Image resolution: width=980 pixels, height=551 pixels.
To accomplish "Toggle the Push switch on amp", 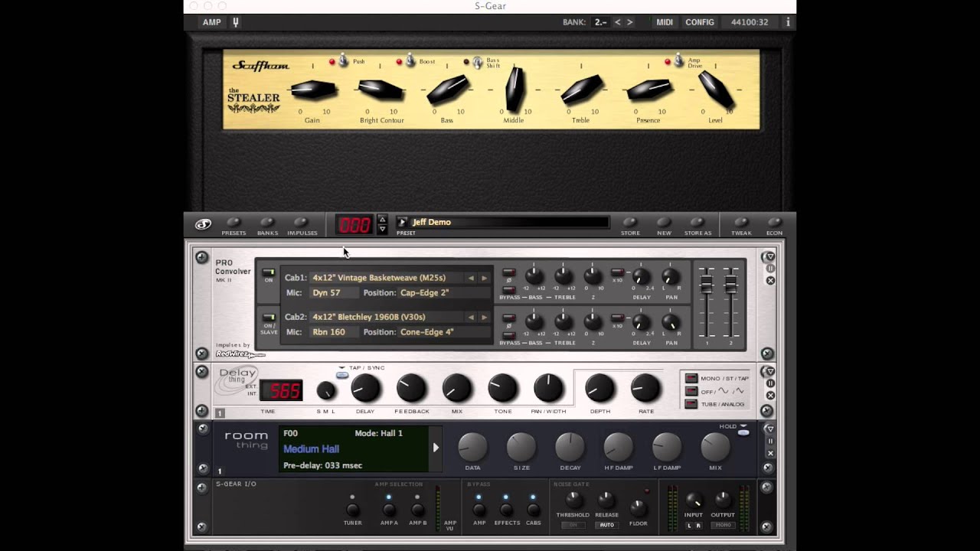I will pyautogui.click(x=344, y=60).
